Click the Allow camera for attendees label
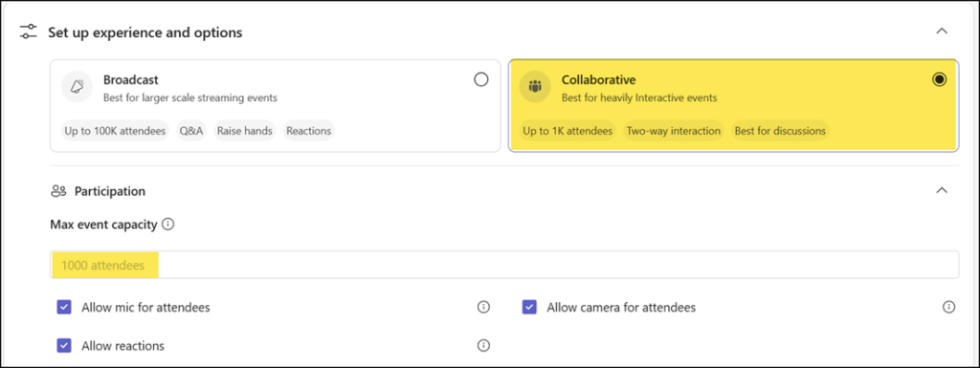The image size is (980, 368). point(621,308)
